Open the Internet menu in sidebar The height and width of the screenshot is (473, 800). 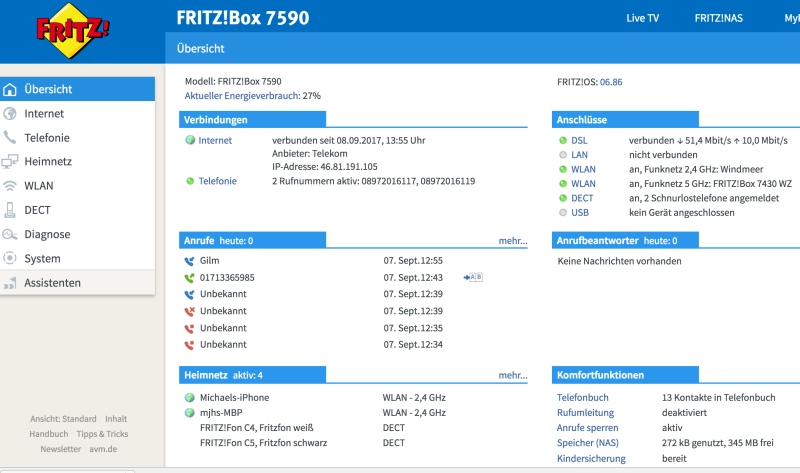[x=77, y=113]
